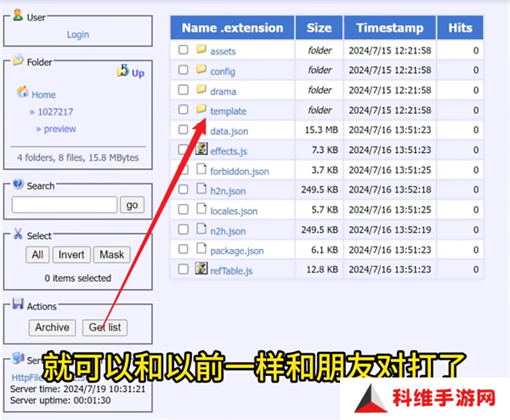Open the template folder link

click(228, 111)
